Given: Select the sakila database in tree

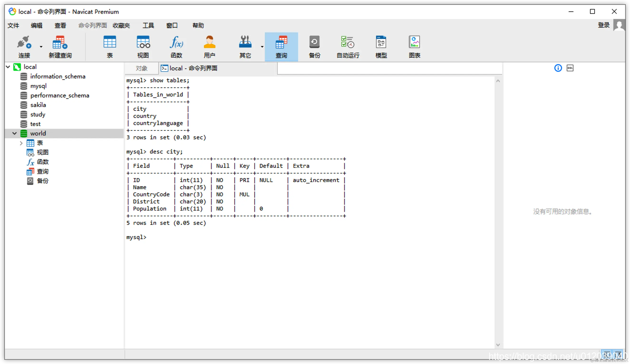Looking at the screenshot, I should click(x=38, y=105).
